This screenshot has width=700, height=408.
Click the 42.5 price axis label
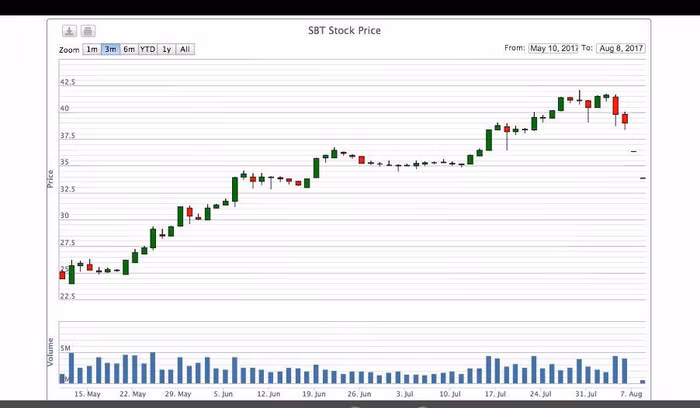pyautogui.click(x=67, y=82)
